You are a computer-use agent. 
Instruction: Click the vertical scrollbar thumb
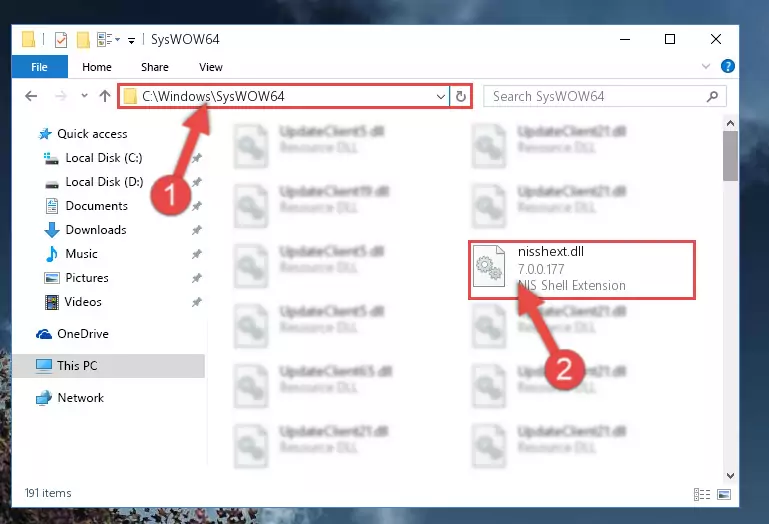730,156
